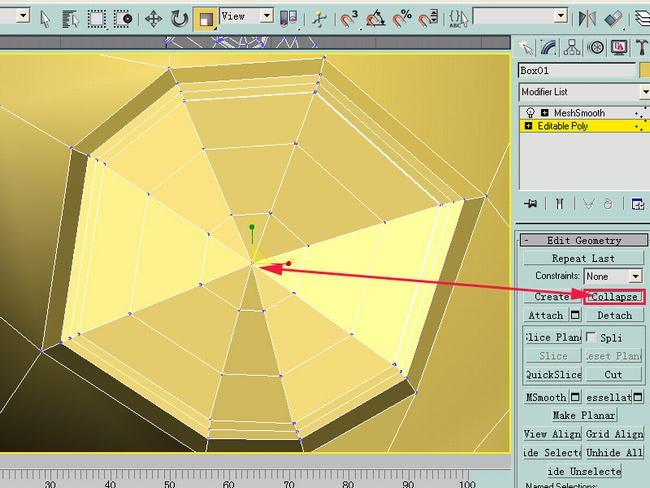This screenshot has width=650, height=488.
Task: Select the Select Object arrow tool
Action: click(x=45, y=19)
